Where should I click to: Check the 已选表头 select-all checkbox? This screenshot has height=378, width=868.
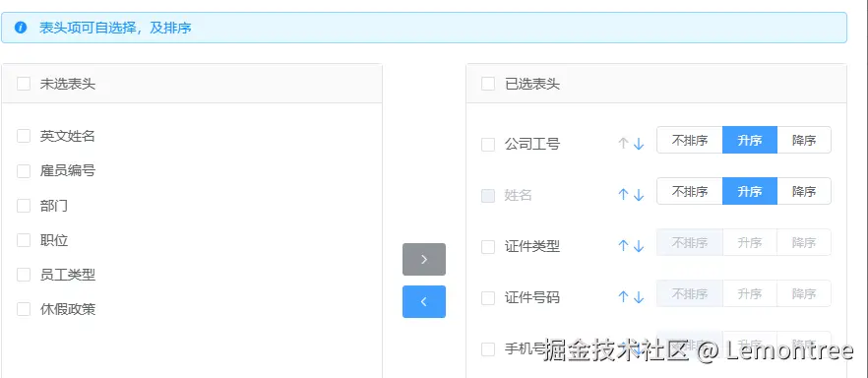pyautogui.click(x=488, y=84)
